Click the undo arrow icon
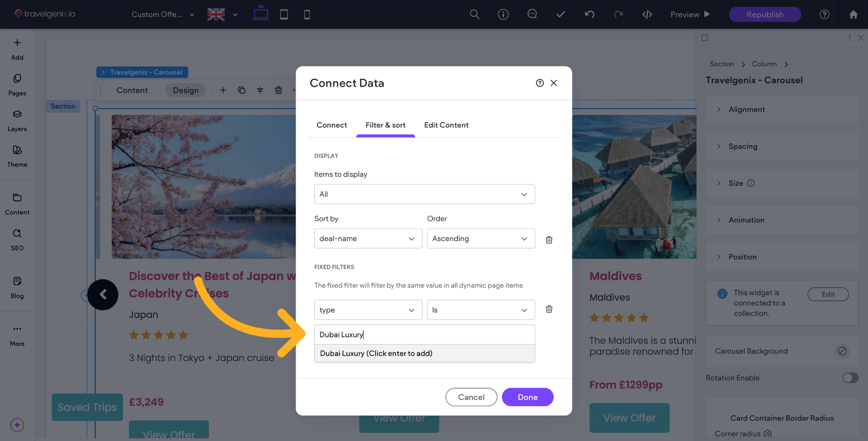Screen dimensions: 868x441 point(590,14)
